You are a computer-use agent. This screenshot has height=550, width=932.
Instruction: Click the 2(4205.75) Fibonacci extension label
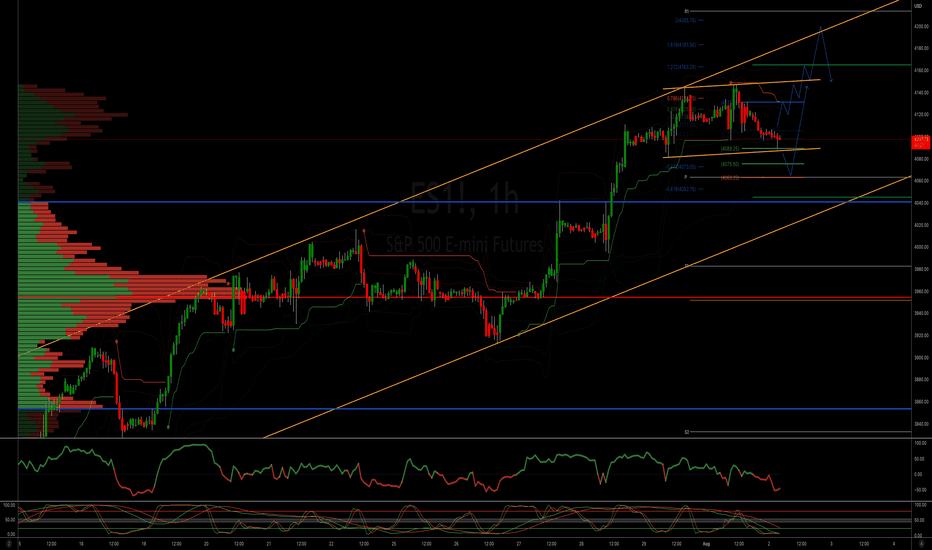coord(685,20)
